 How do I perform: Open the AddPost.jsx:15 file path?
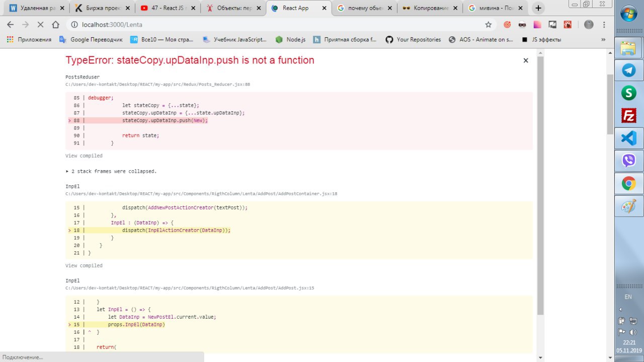[x=190, y=288]
